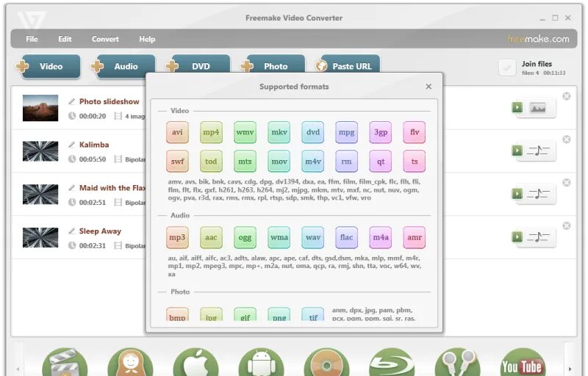Open the Help menu
This screenshot has width=588, height=376.
pyautogui.click(x=147, y=39)
